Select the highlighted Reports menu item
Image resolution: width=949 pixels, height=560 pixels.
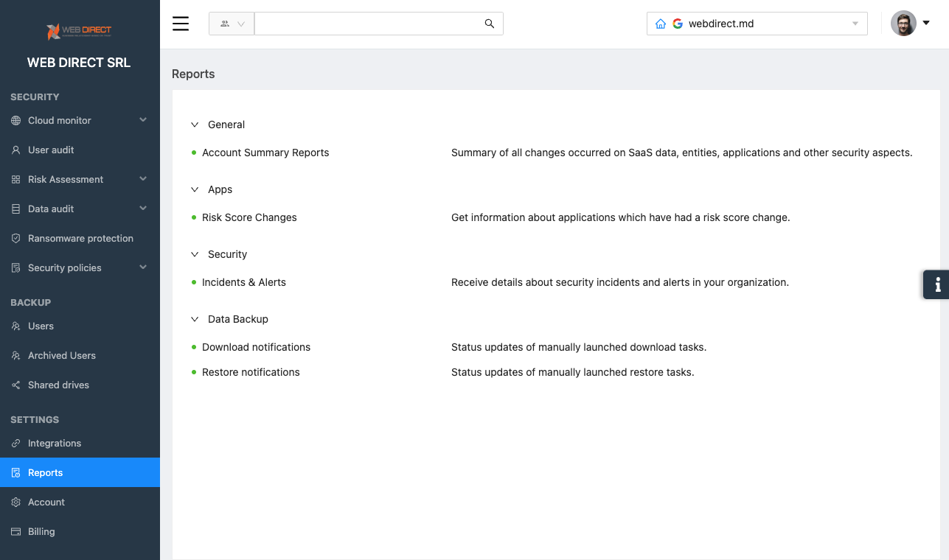[80, 472]
